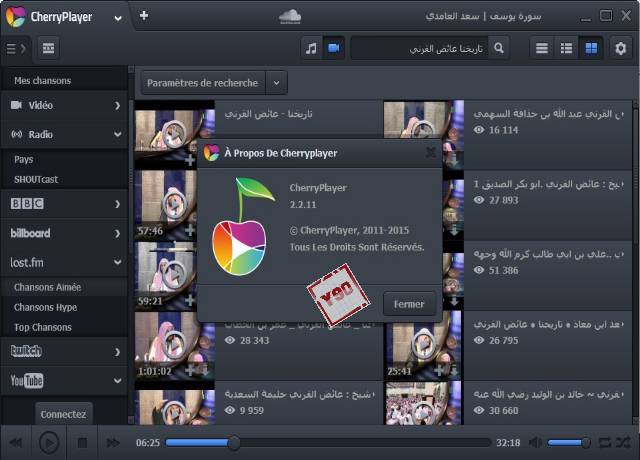Add the 59:21 video using plus icon
The image size is (640, 460).
(x=190, y=300)
